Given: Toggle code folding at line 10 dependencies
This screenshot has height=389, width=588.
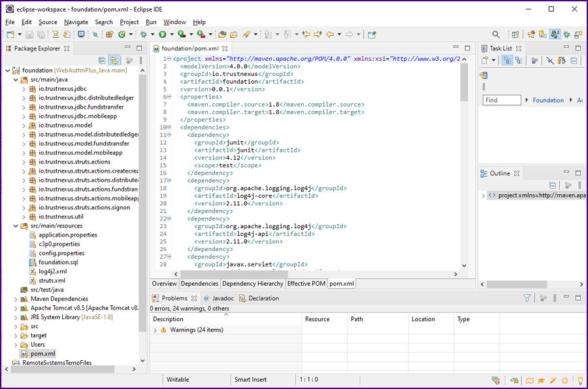Looking at the screenshot, I should point(169,127).
